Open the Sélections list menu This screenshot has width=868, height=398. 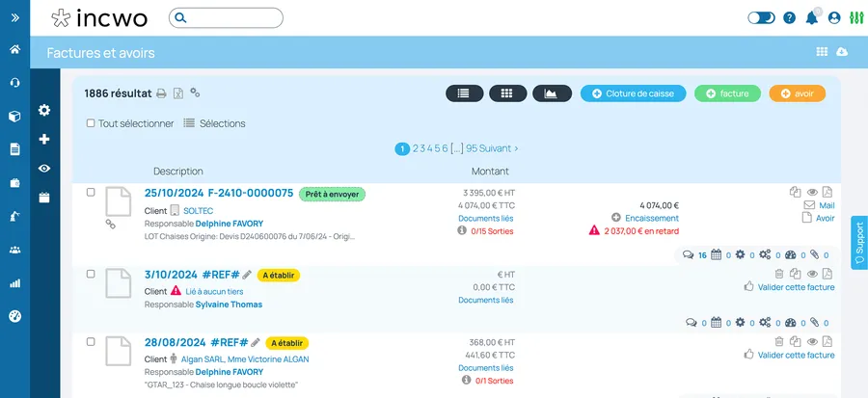point(214,123)
